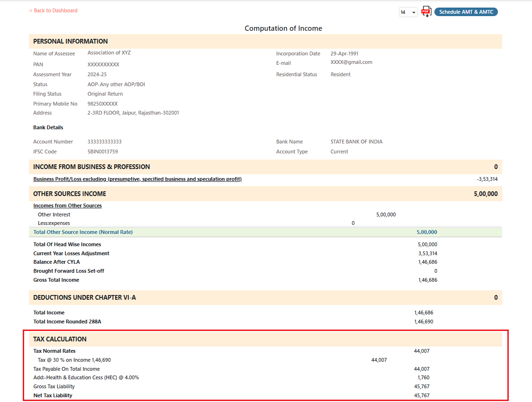Screen dimensions: 532x402
Task: Click Tax @ 30 % on Income row
Action: coord(74,360)
